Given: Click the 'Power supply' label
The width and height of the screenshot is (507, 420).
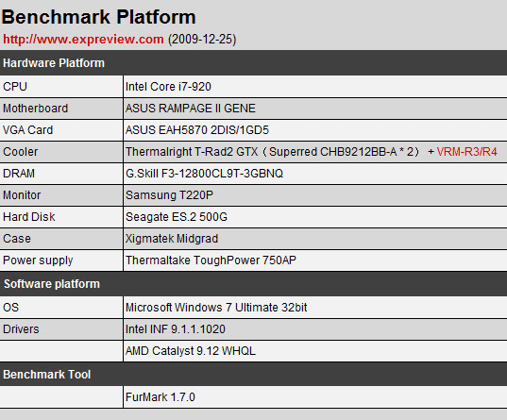Looking at the screenshot, I should (38, 260).
